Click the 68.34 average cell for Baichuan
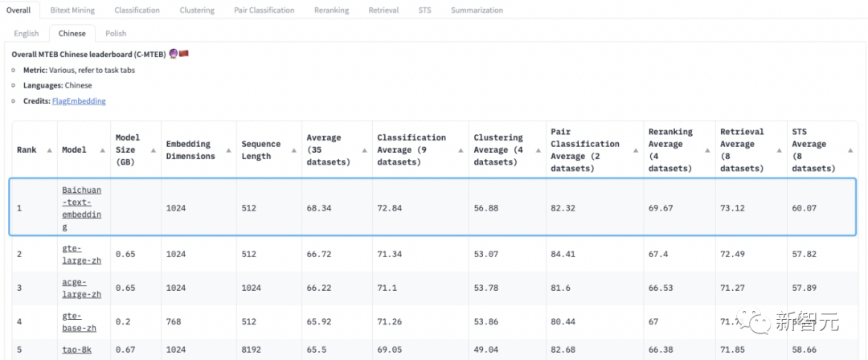 [x=320, y=208]
